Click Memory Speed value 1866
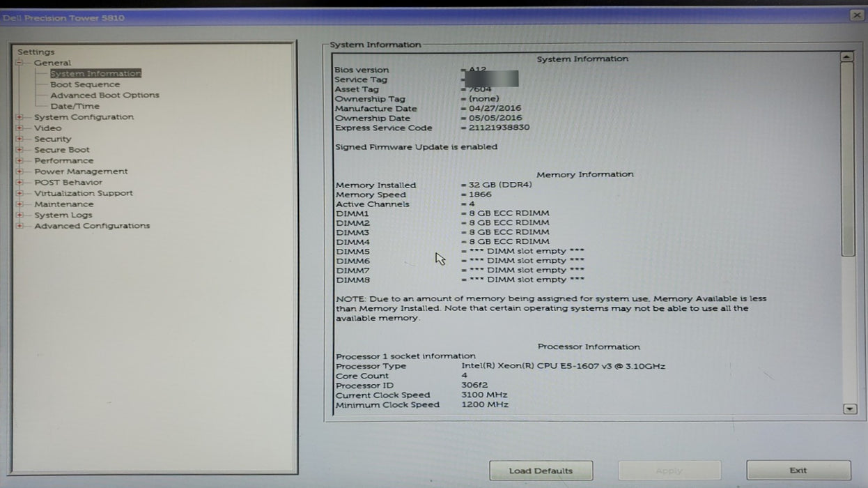The image size is (868, 488). [480, 195]
